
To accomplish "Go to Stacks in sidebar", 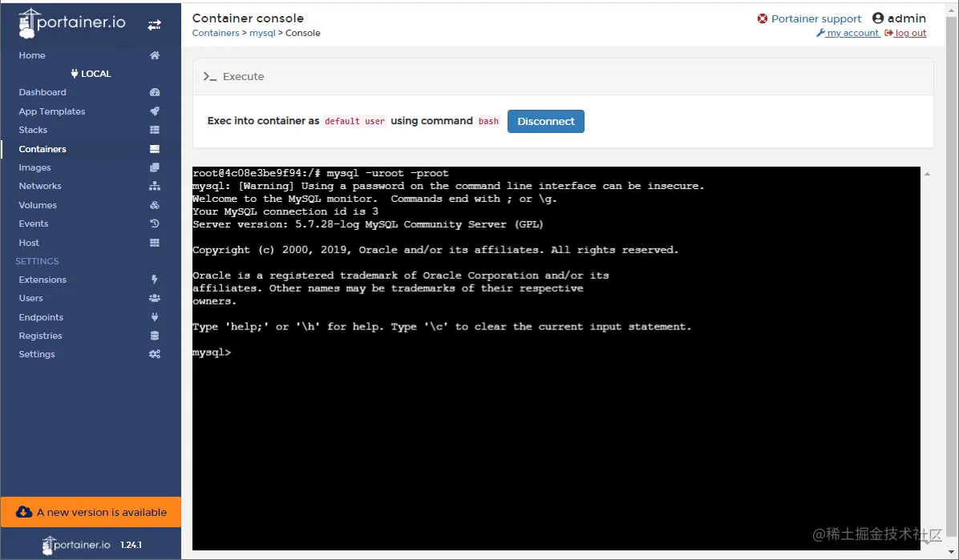I will (x=33, y=130).
